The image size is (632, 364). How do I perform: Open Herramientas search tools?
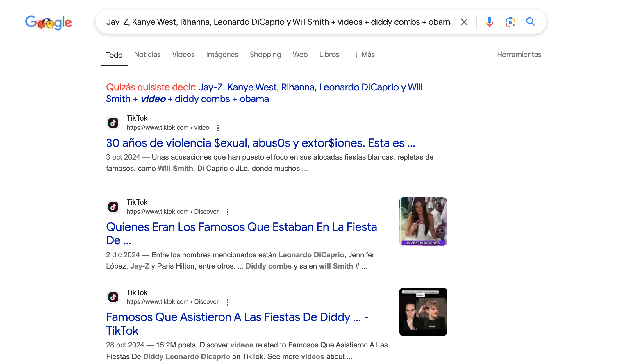pyautogui.click(x=519, y=55)
